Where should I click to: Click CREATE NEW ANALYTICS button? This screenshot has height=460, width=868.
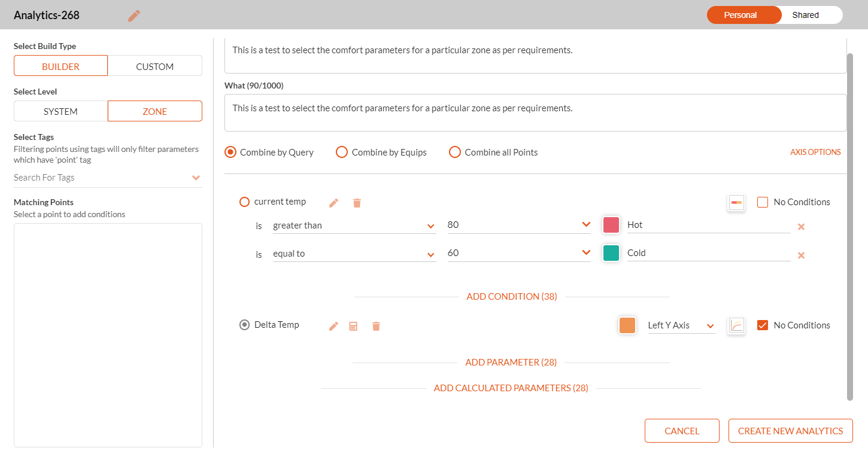[790, 431]
